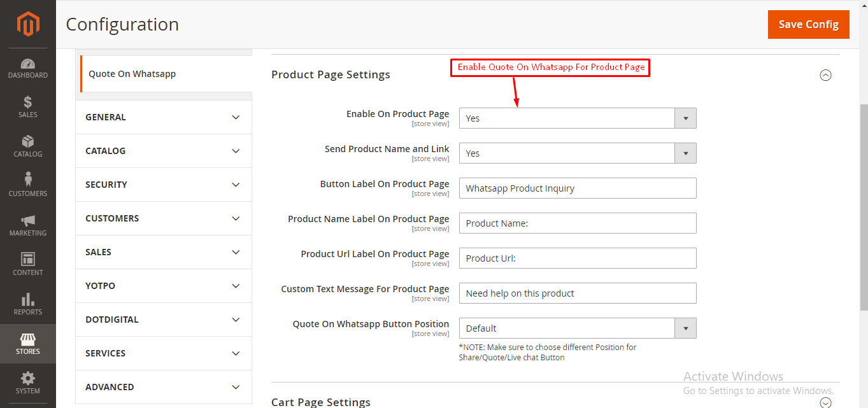The width and height of the screenshot is (868, 408).
Task: Open the Customers sidebar icon
Action: [28, 186]
